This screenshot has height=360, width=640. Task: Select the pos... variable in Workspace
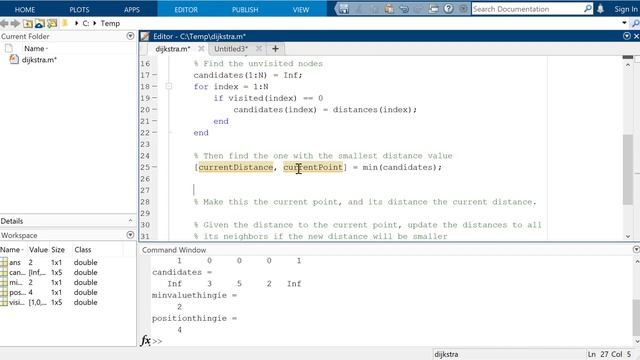pyautogui.click(x=68, y=292)
